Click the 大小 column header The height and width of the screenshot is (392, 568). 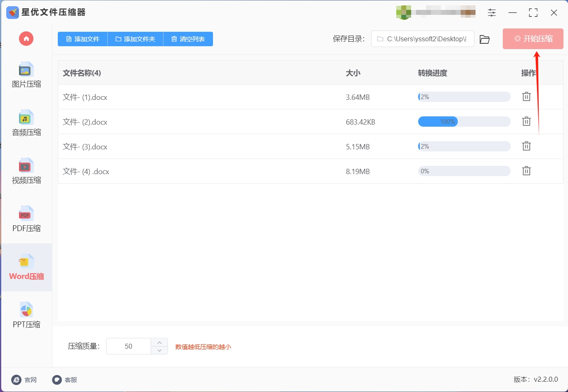[353, 73]
